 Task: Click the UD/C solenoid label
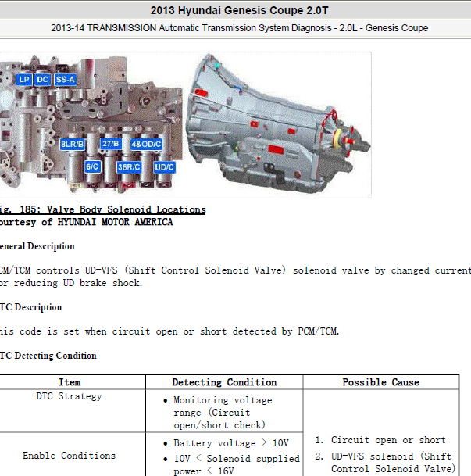[164, 167]
